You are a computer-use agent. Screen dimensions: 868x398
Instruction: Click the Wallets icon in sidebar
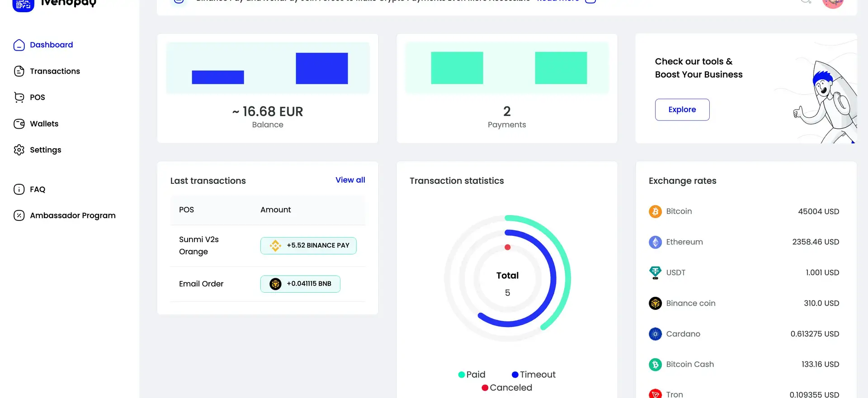coord(19,124)
